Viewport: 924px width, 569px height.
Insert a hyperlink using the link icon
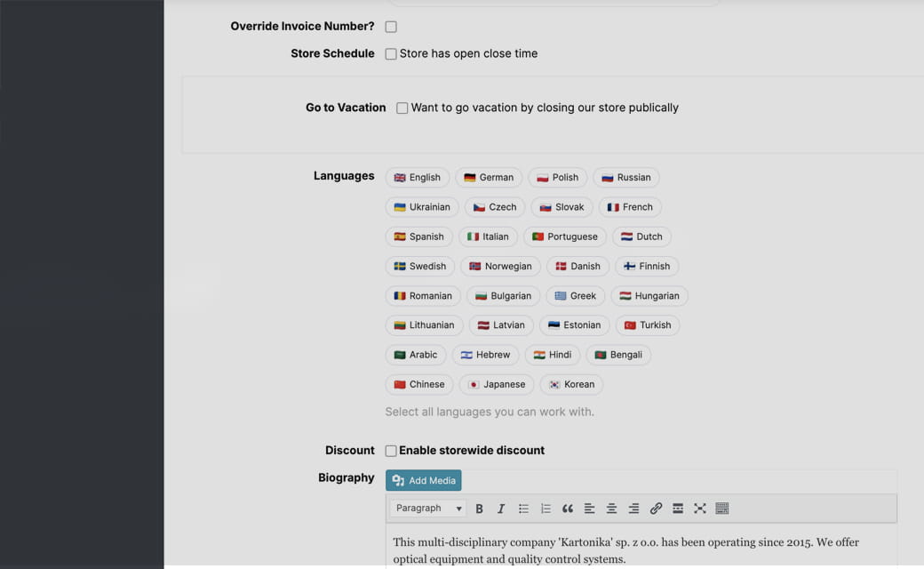[656, 508]
